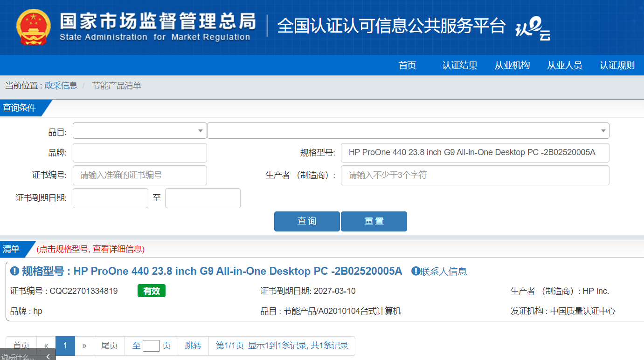Click the 跳转 jump button
The width and height of the screenshot is (644, 360).
193,346
